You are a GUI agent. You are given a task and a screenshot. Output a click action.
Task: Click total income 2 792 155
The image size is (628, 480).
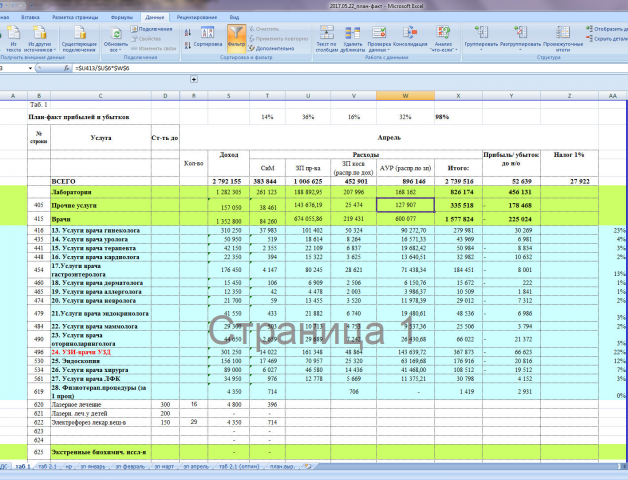coord(228,182)
